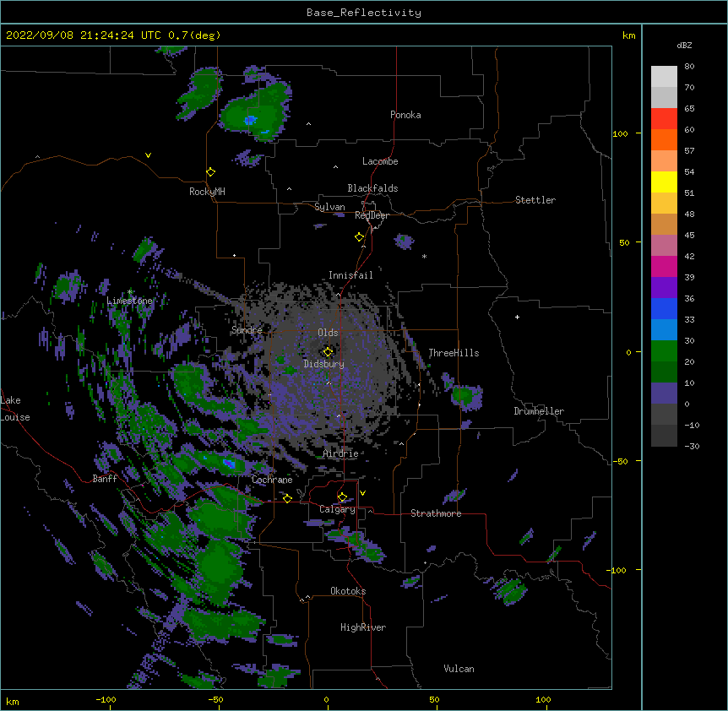Click the yellow diamond marker above Calgary label
728x711 pixels.
point(342,497)
